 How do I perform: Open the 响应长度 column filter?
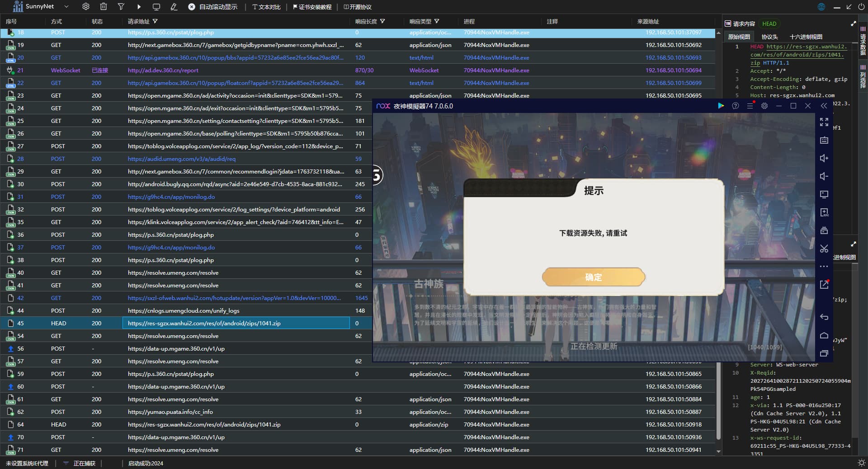(382, 21)
